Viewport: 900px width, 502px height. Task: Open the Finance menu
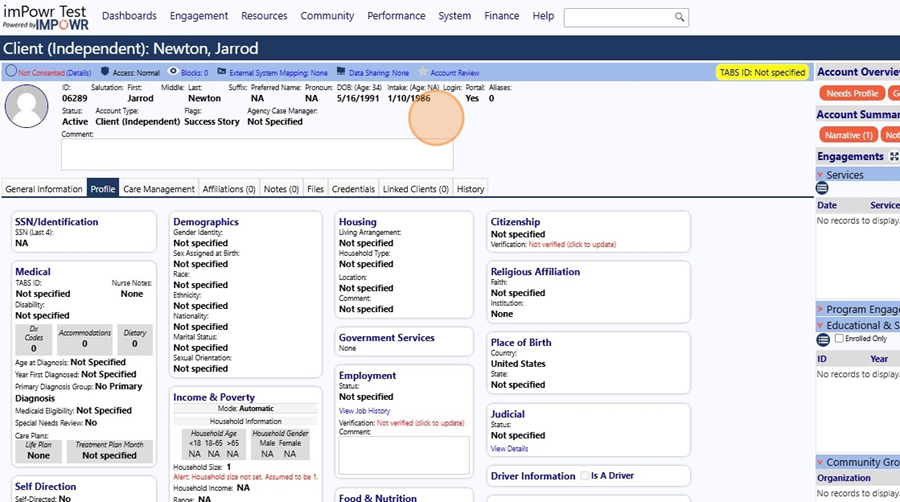(x=502, y=16)
